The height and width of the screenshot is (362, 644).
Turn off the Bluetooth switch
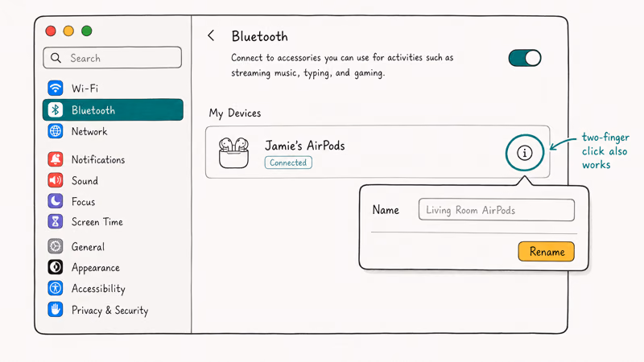525,58
